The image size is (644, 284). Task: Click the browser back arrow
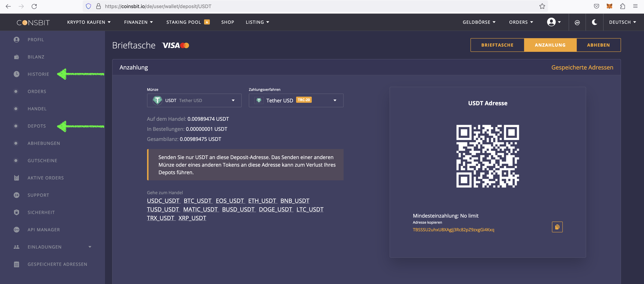point(8,6)
